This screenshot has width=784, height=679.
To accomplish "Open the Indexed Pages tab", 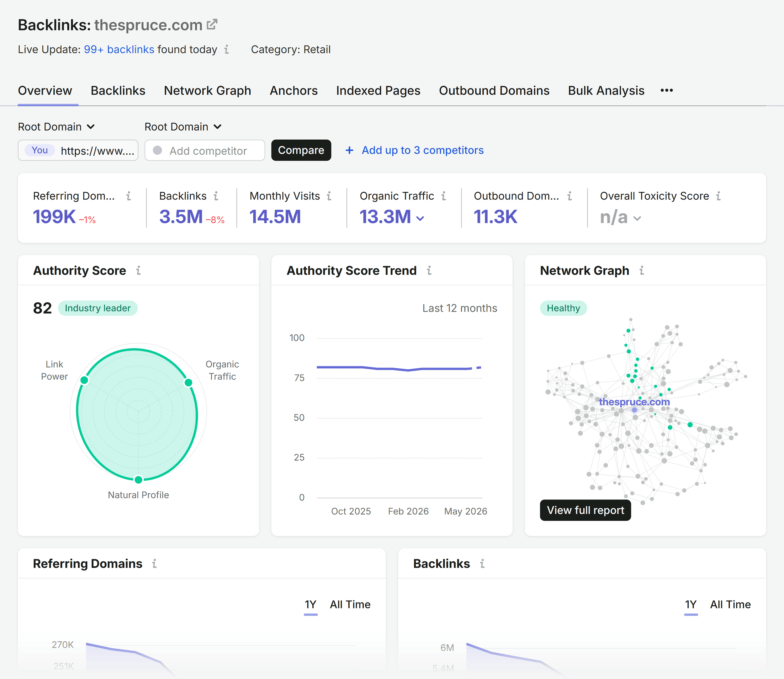I will 379,91.
